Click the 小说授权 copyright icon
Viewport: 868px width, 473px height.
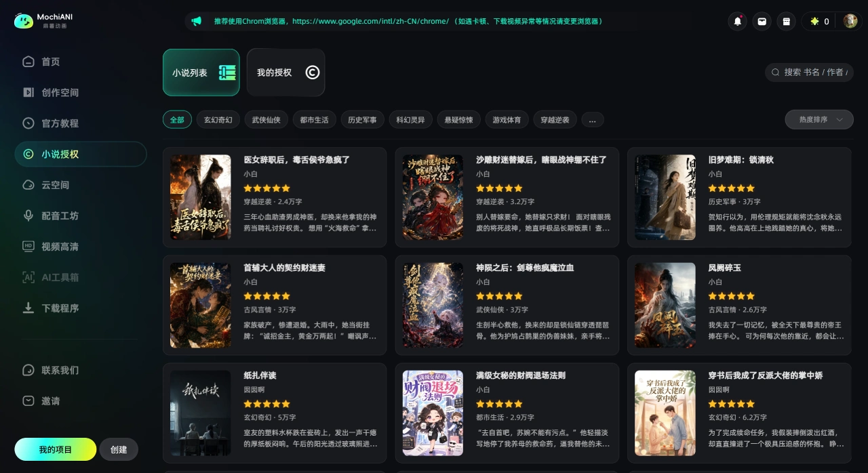tap(28, 154)
